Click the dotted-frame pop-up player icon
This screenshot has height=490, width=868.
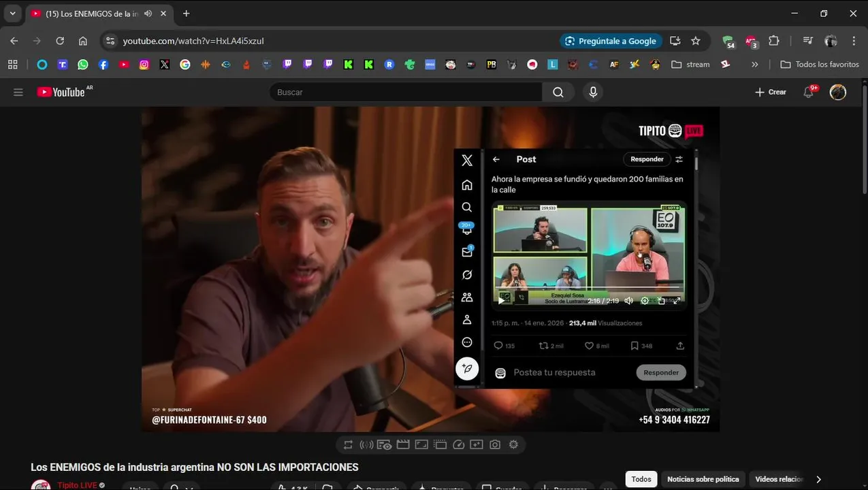pyautogui.click(x=440, y=444)
